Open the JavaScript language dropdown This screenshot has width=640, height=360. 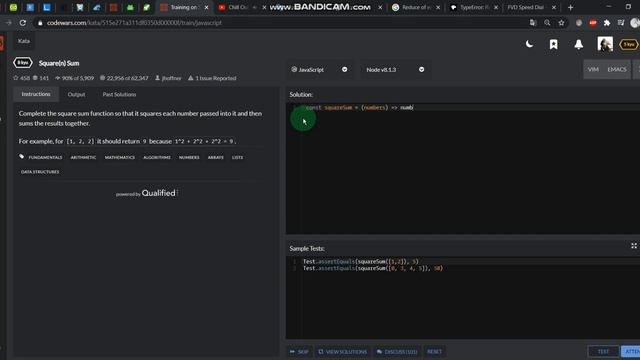point(319,70)
